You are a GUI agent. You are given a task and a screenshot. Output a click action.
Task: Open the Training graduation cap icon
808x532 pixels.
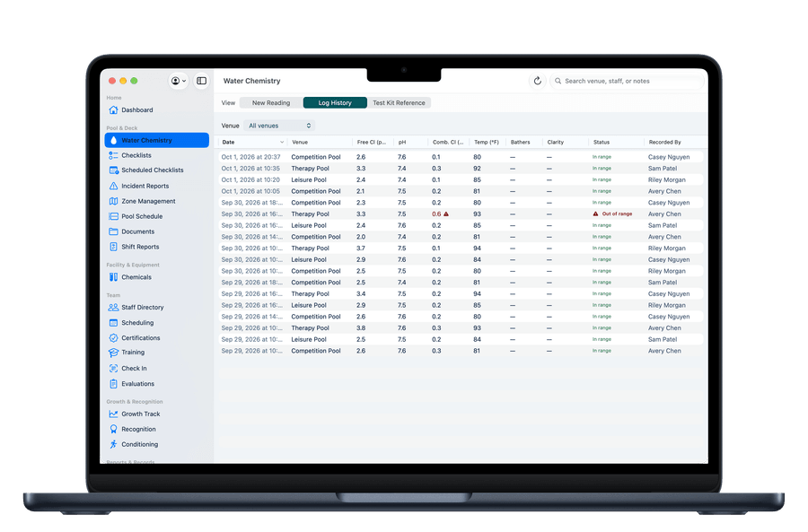point(113,353)
